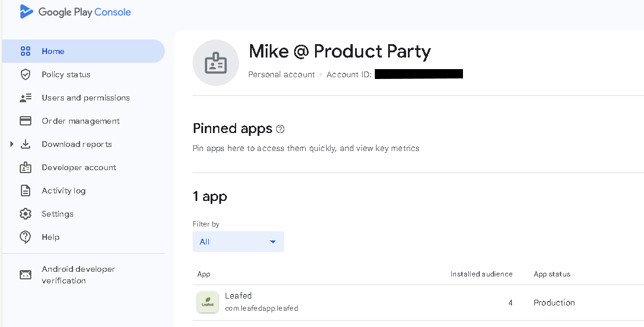Click the Download reports download icon

pos(26,144)
